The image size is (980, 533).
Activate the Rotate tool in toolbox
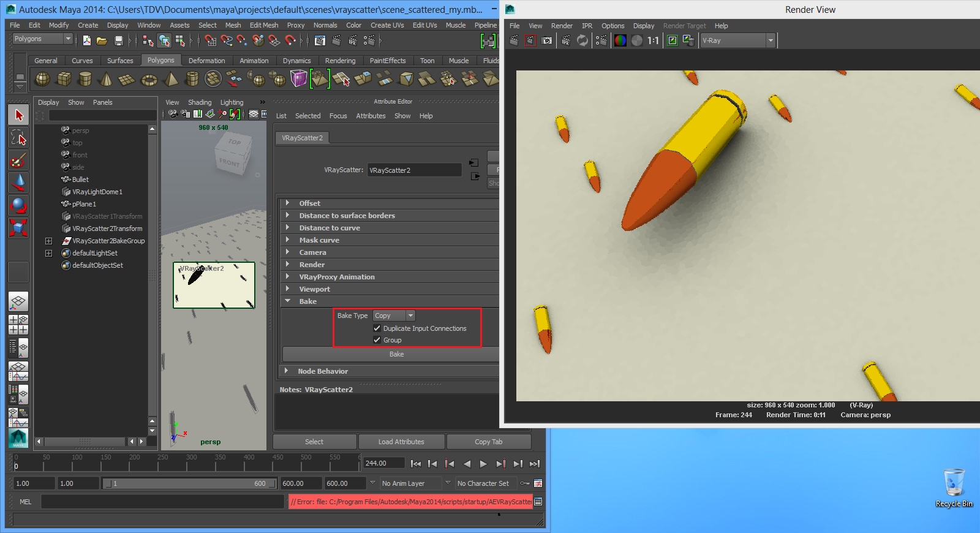click(x=18, y=205)
